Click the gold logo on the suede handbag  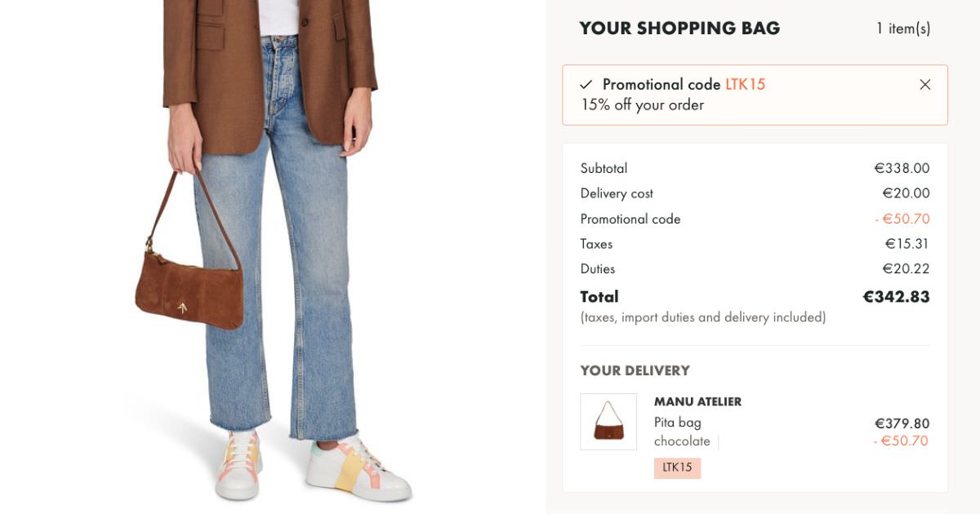(182, 307)
